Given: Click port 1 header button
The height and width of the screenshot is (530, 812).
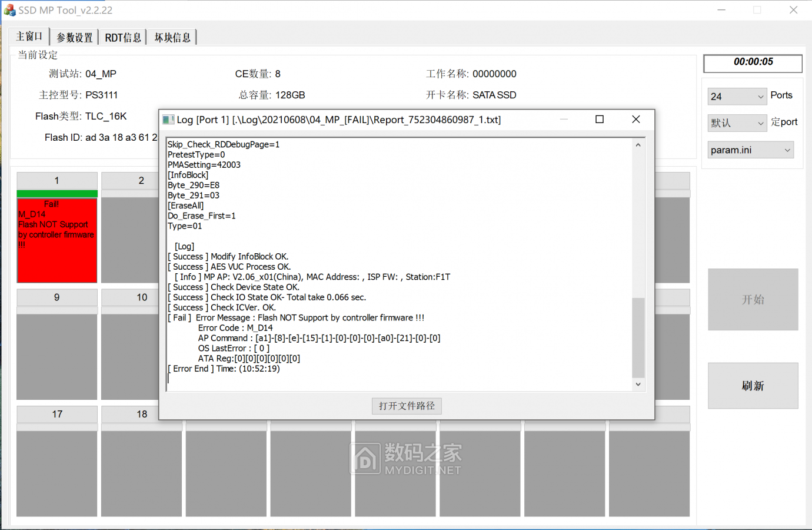Looking at the screenshot, I should click(x=57, y=181).
